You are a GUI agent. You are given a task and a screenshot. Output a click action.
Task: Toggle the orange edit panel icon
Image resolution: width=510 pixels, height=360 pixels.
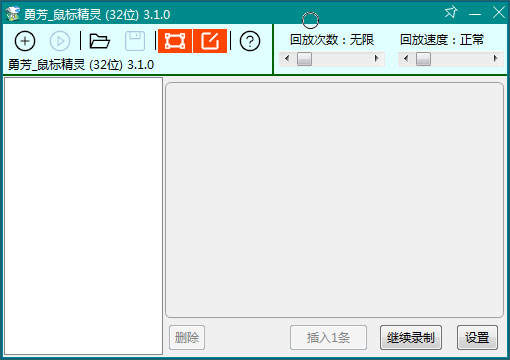[x=210, y=41]
